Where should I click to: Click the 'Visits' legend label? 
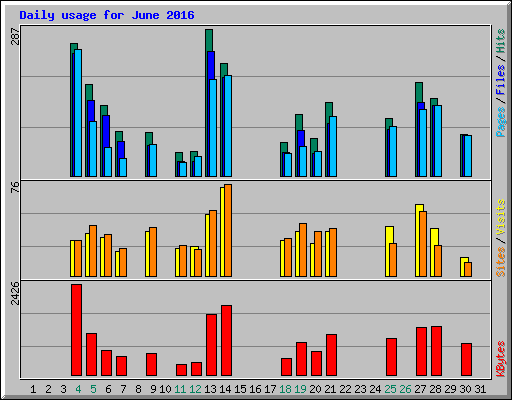click(500, 217)
